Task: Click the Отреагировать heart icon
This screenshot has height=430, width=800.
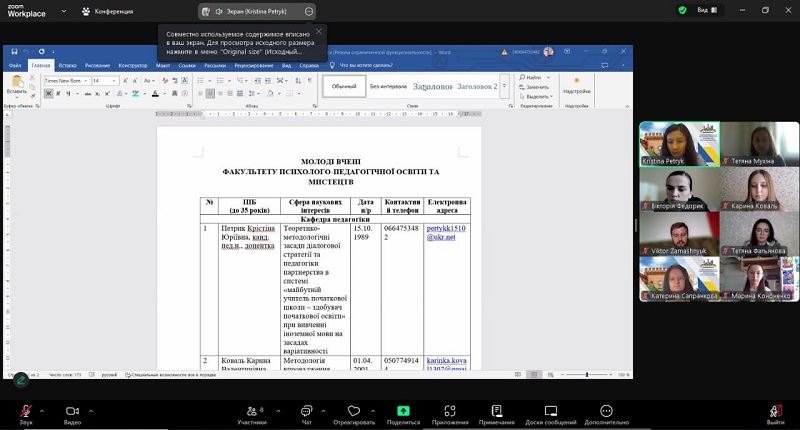Action: click(x=354, y=411)
